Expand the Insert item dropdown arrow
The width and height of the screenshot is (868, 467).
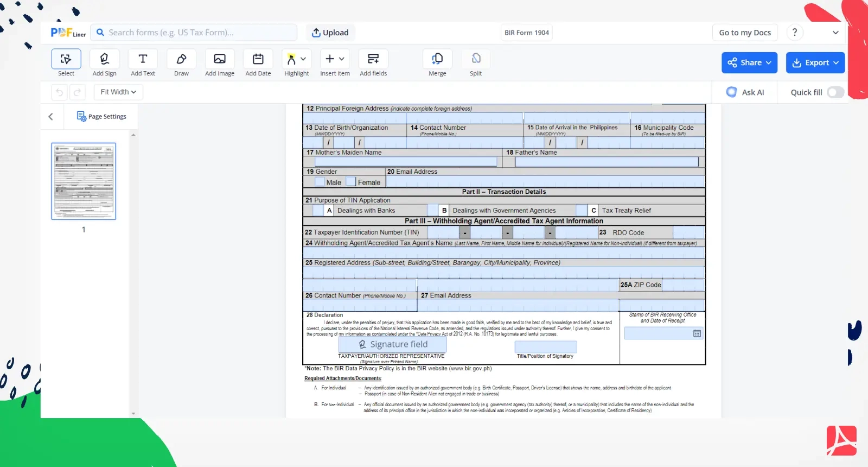(342, 59)
